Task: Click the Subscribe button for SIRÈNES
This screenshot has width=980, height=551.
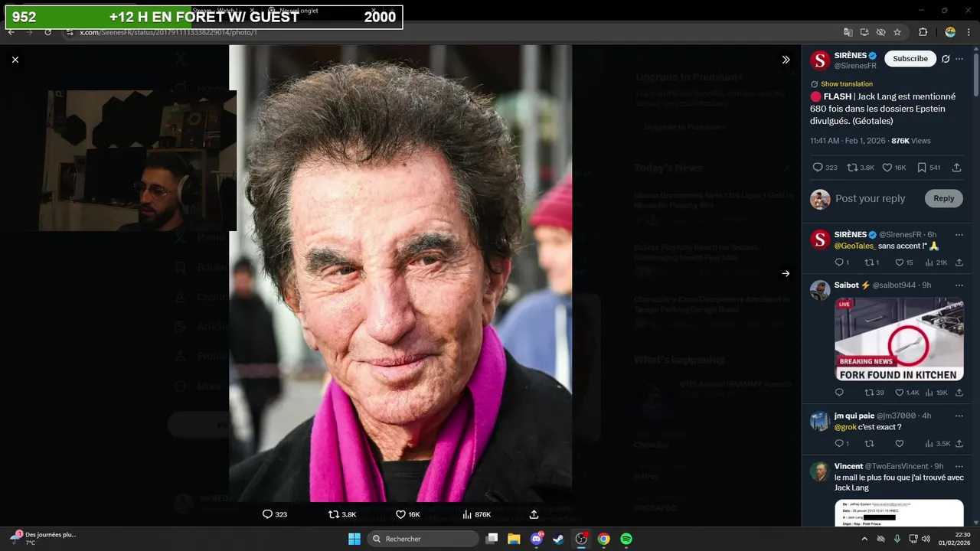Action: 910,59
